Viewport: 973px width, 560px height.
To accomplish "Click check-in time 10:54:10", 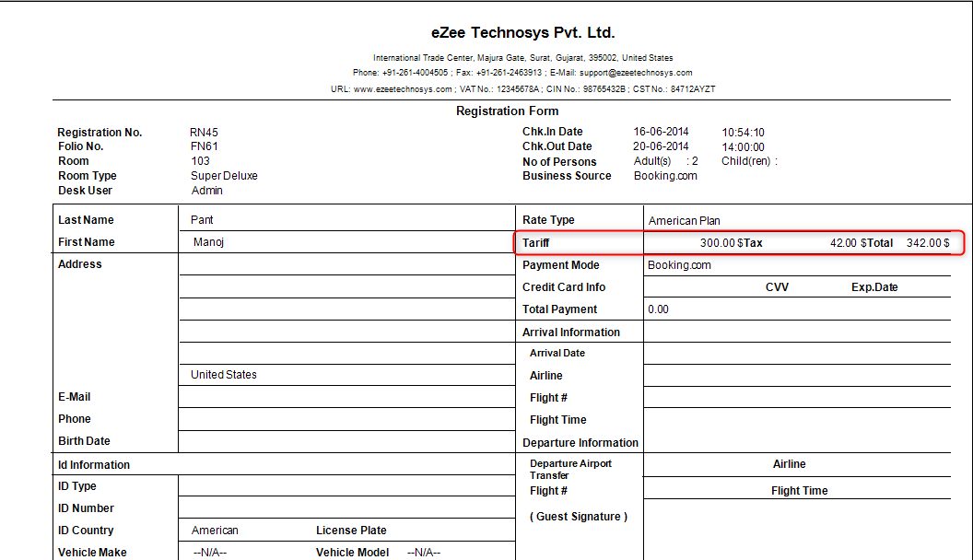I will click(743, 132).
